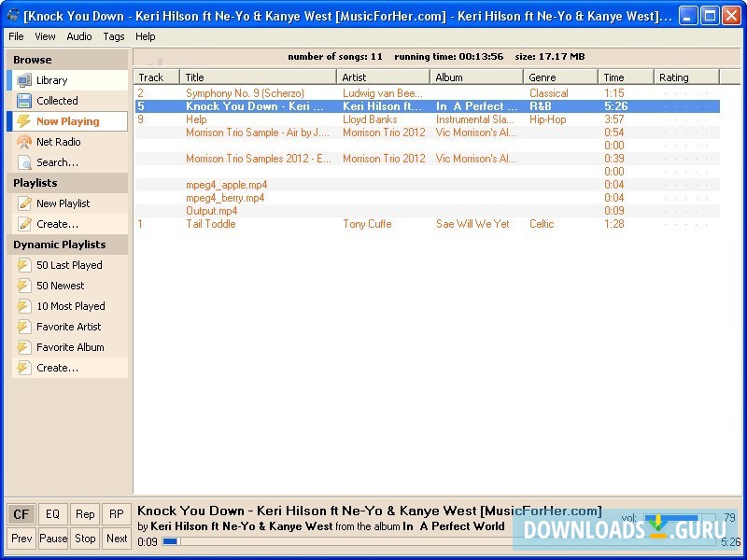Sort by the Artist column header

(x=384, y=77)
